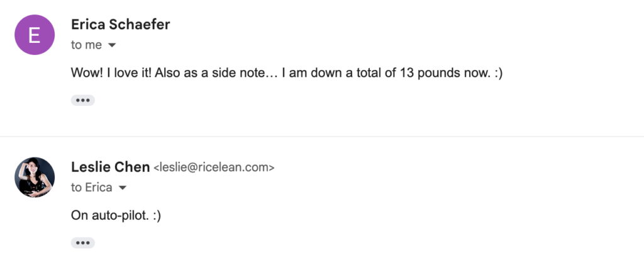Collapse Leslie's message via empty header area
Image resolution: width=644 pixels, height=264 pixels.
coord(452,177)
